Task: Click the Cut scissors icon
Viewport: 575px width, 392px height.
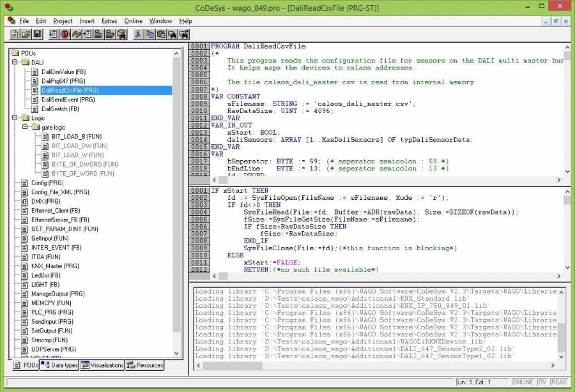Action: (138, 34)
